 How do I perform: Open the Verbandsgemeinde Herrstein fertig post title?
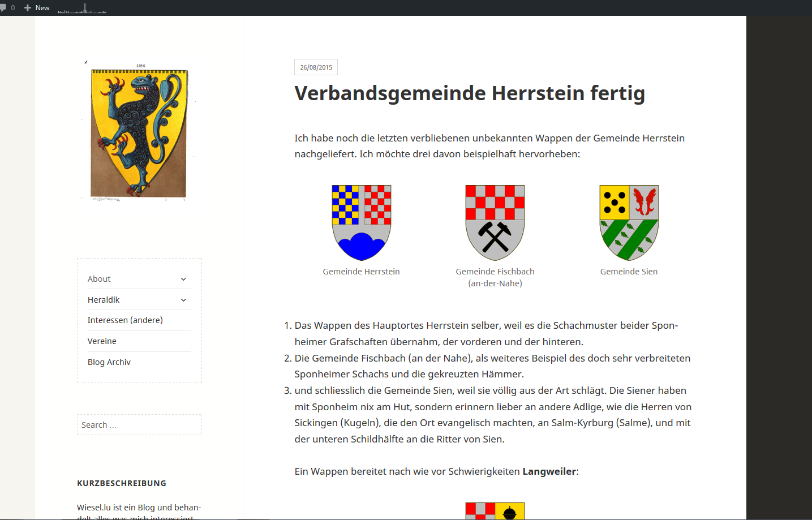[469, 93]
